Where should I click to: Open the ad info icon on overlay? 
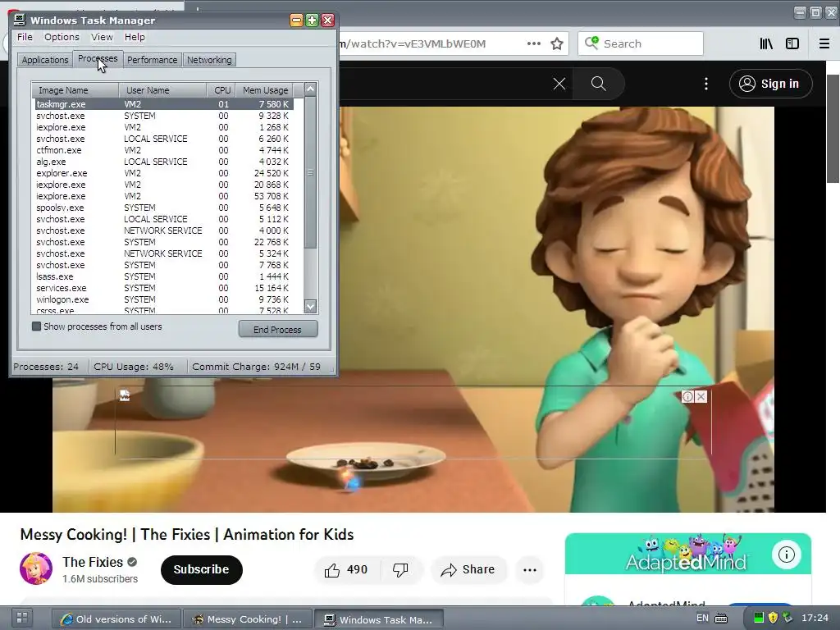687,396
